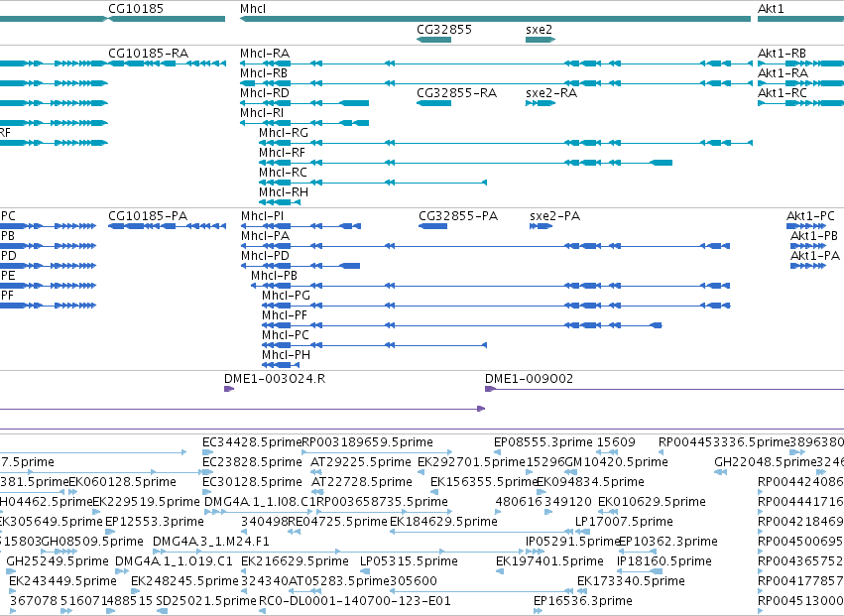Click the DME1-003024.R feature
The image size is (844, 616).
[229, 389]
